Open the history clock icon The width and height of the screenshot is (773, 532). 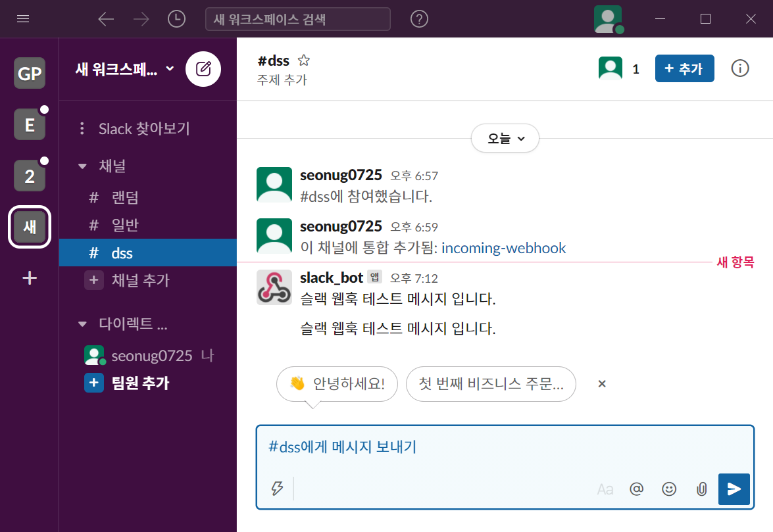(176, 19)
